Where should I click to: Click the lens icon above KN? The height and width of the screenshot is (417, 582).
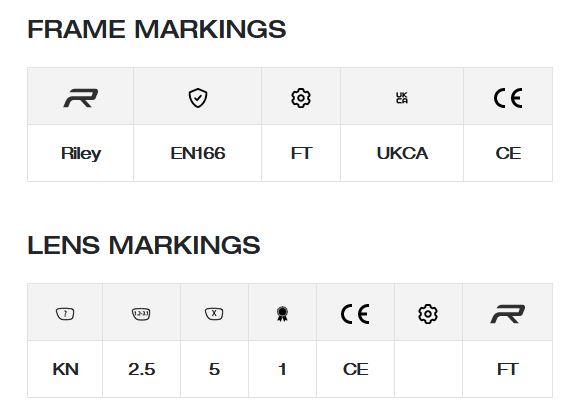click(x=65, y=314)
